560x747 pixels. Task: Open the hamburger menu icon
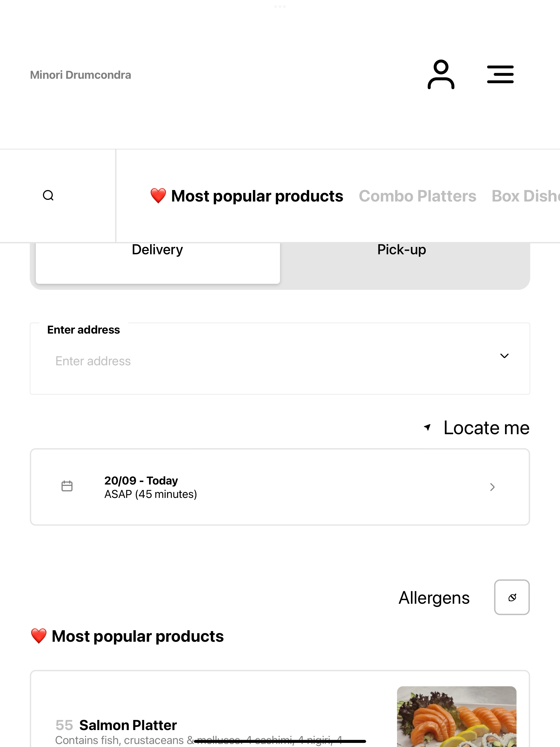tap(500, 74)
